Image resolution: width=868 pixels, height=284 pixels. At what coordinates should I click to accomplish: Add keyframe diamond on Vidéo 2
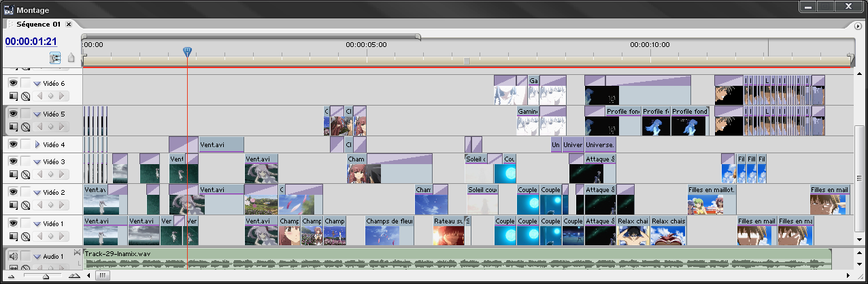tap(50, 205)
